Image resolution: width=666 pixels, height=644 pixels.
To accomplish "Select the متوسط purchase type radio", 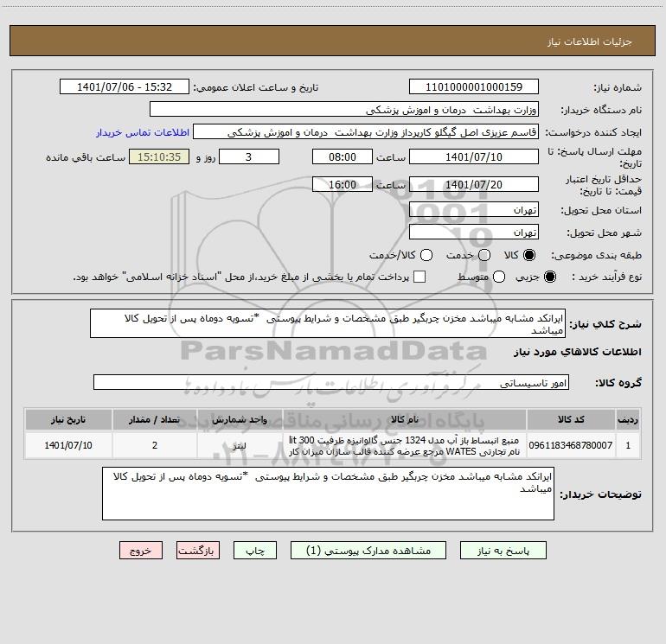I will [499, 277].
